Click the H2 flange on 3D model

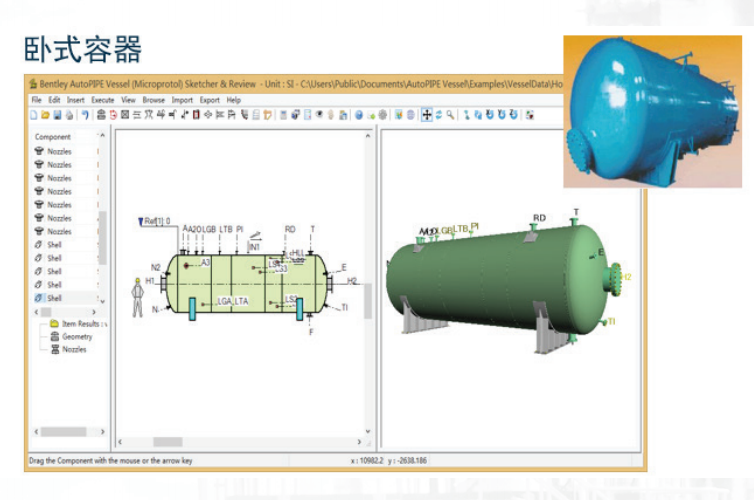tap(615, 280)
